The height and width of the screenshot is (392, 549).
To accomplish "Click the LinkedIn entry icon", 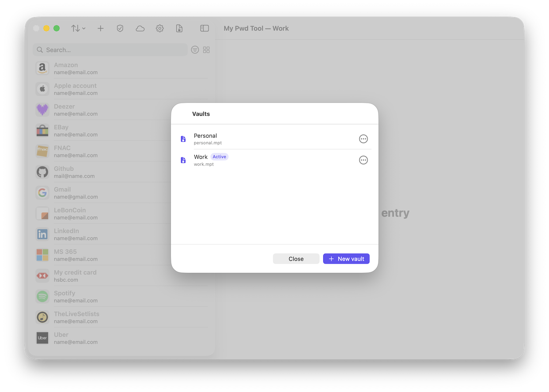I will tap(42, 234).
